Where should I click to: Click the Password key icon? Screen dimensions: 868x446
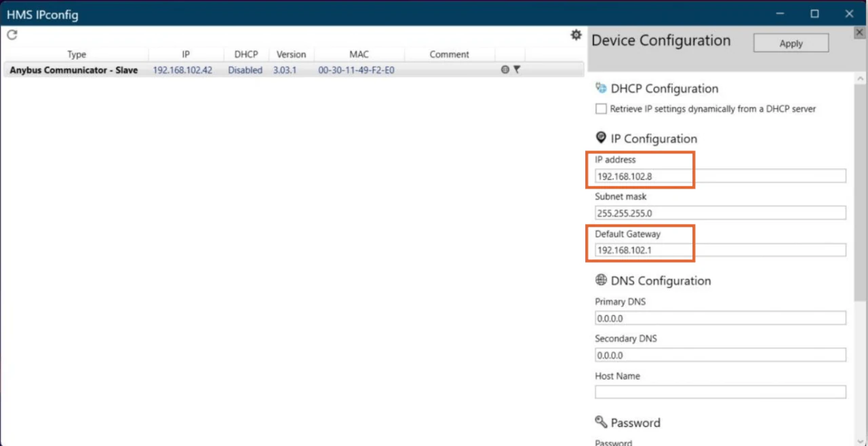pyautogui.click(x=601, y=422)
